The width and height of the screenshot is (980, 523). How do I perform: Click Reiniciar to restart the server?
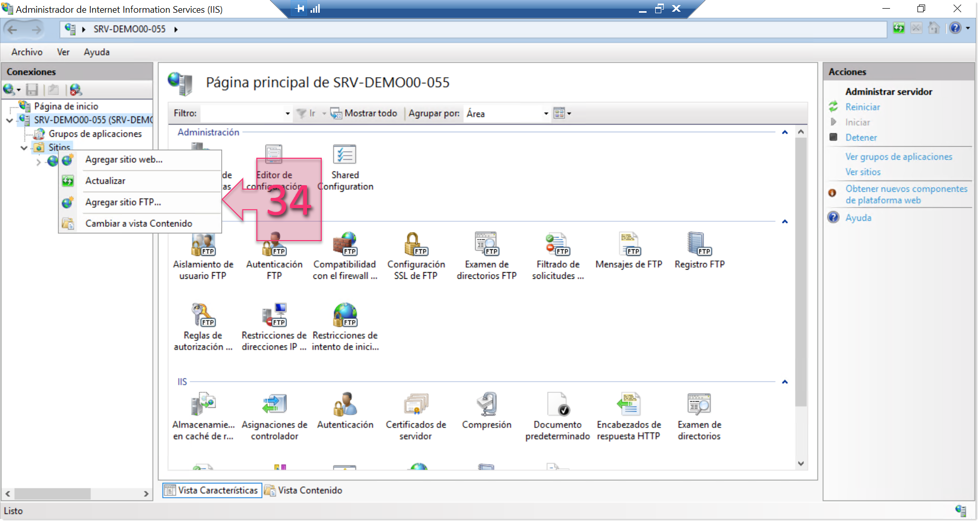click(862, 107)
